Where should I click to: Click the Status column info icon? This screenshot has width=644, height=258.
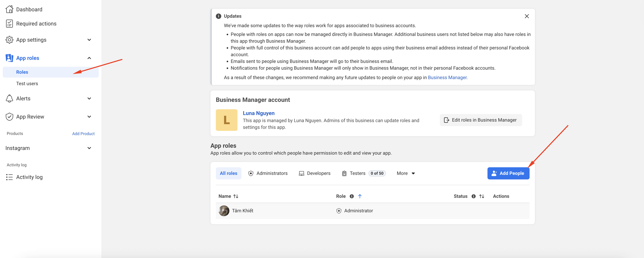pos(473,196)
